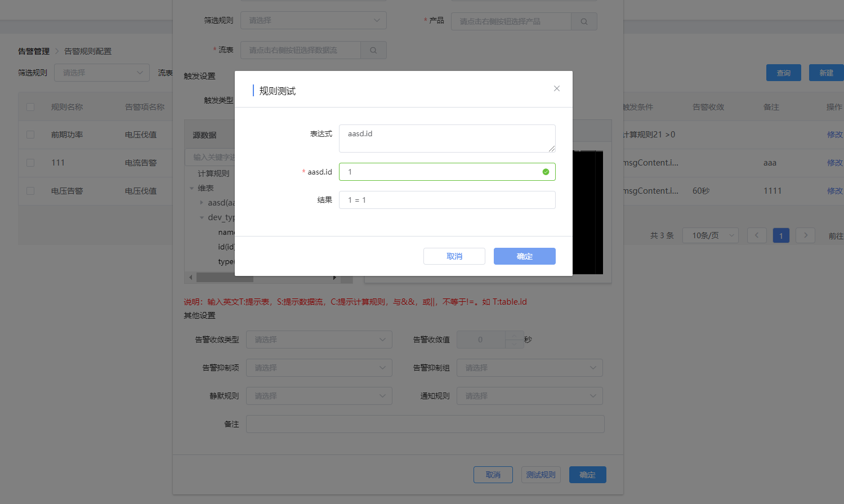This screenshot has height=504, width=844.
Task: Click the 产品 input field
Action: 511,21
